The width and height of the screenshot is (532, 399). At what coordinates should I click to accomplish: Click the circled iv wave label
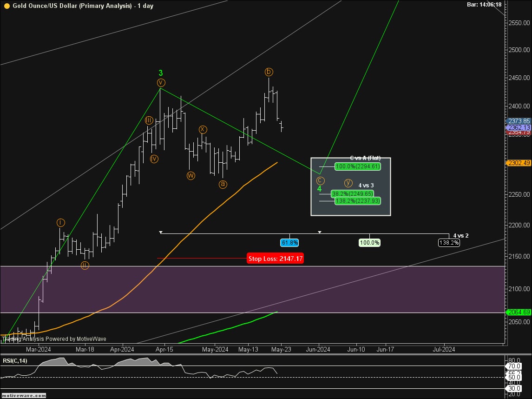(x=154, y=159)
